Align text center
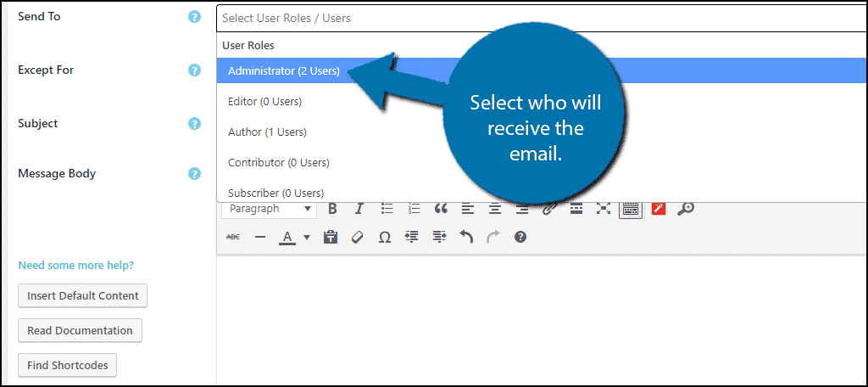 495,209
